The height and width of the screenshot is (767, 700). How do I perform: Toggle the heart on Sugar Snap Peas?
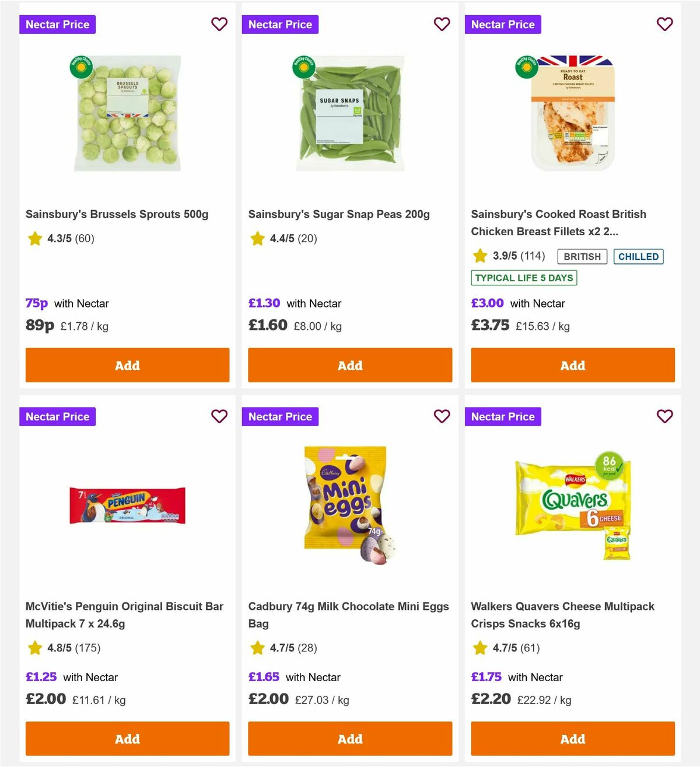pos(442,24)
